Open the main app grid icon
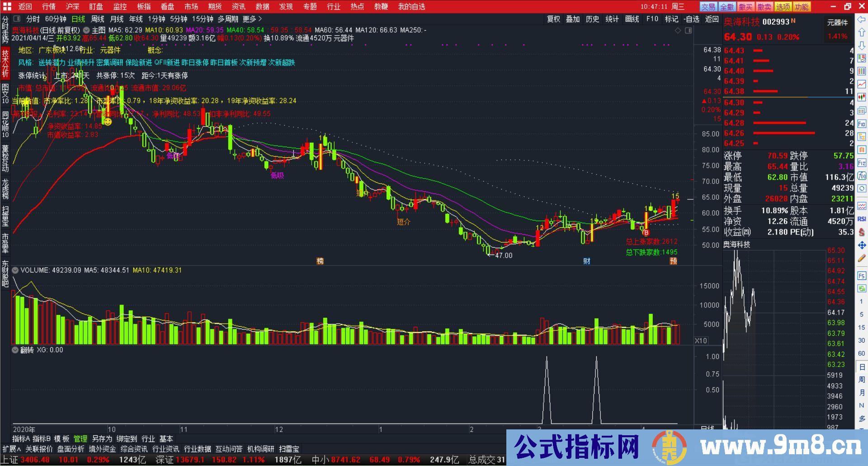The height and width of the screenshot is (466, 868). click(x=7, y=6)
